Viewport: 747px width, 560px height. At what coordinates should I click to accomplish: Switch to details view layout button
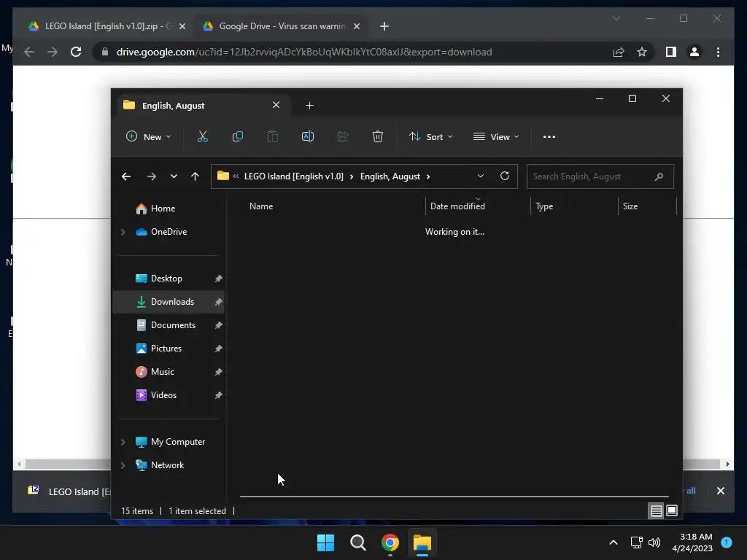(656, 511)
